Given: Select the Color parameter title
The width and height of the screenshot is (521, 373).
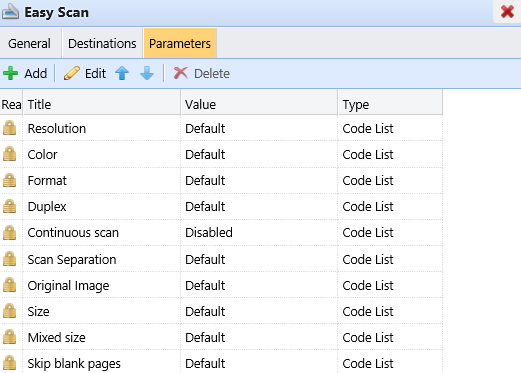Looking at the screenshot, I should (42, 155).
